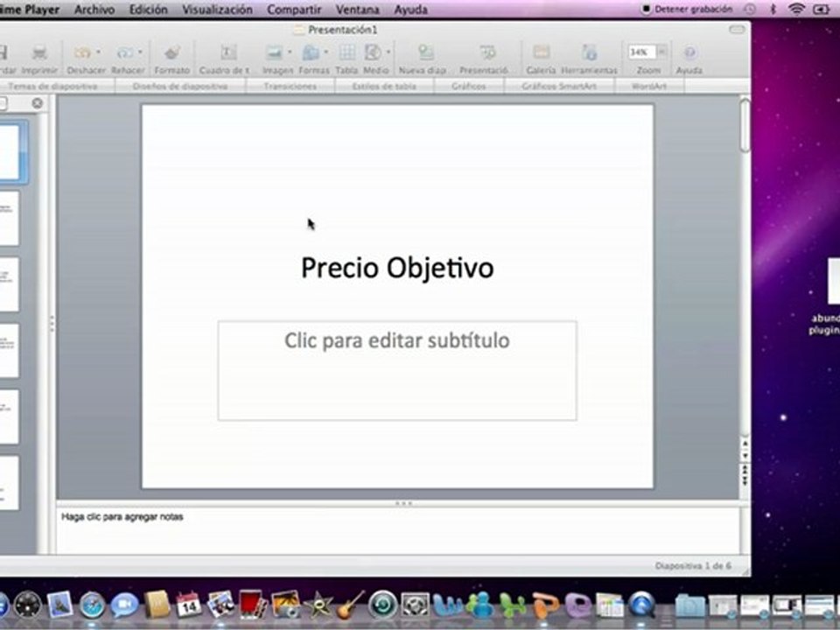Switch to Diseños de diapositiva tab
The height and width of the screenshot is (630, 840).
(180, 87)
